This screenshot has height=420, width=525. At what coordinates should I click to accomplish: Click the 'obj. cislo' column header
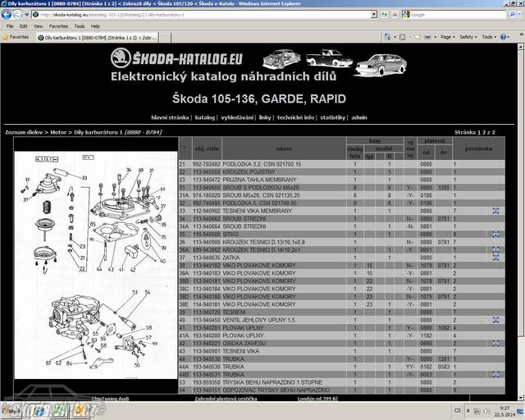pos(207,148)
